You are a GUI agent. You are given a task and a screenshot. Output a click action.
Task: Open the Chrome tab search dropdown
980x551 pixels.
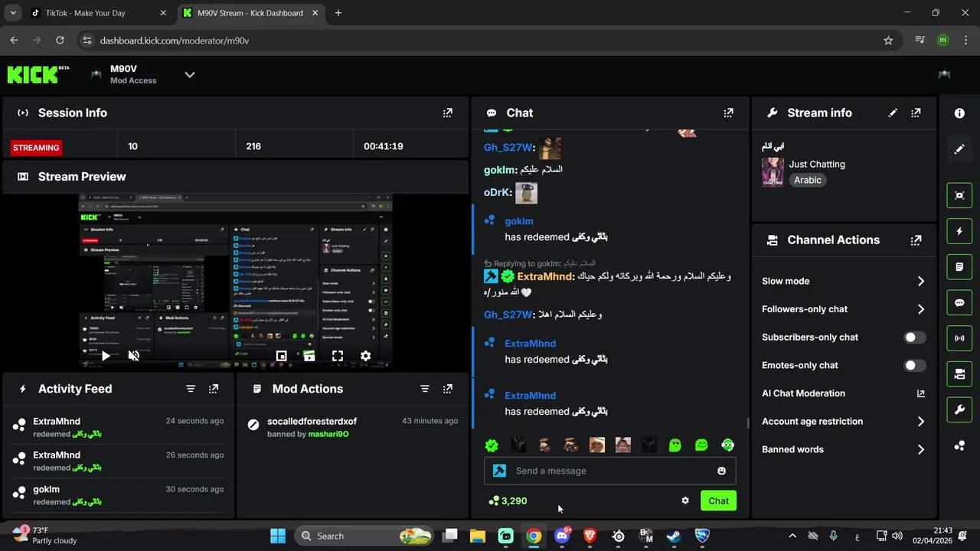pos(13,13)
